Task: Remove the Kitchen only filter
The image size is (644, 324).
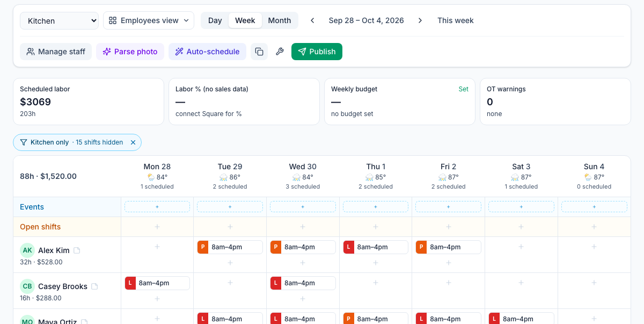Action: [133, 142]
